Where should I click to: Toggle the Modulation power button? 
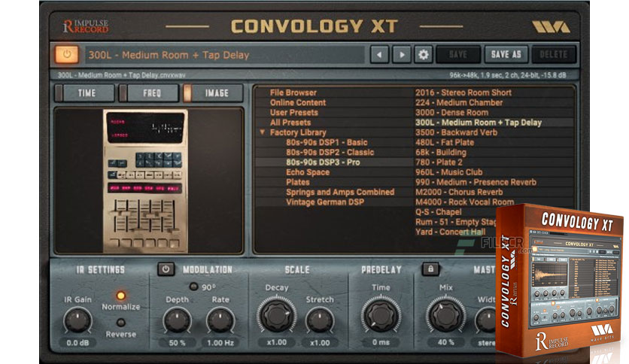point(166,269)
